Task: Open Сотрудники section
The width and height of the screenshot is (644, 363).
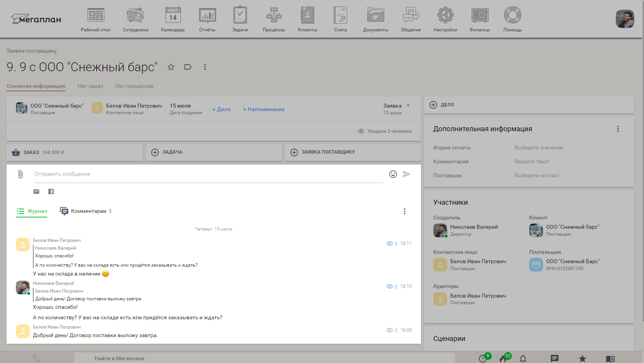Action: (135, 19)
